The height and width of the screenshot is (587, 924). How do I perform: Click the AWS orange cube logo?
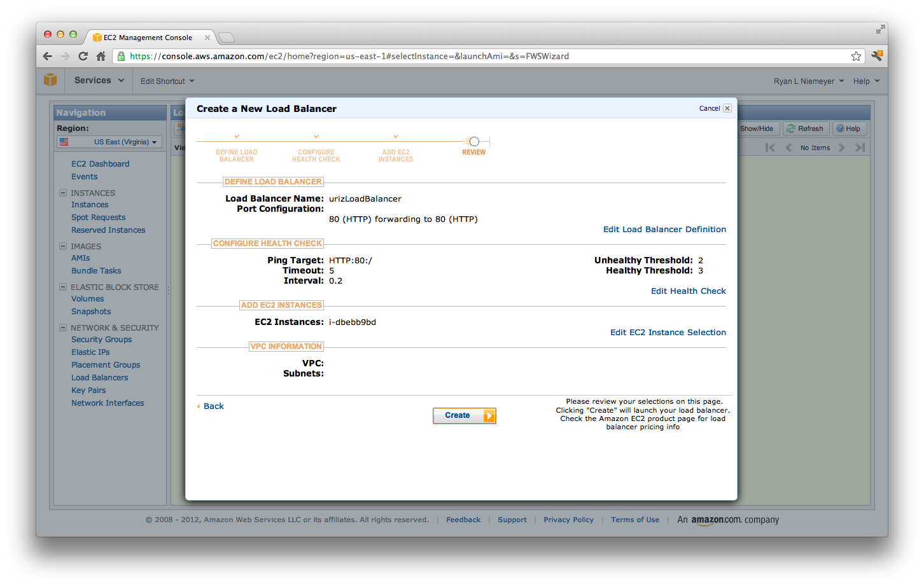click(50, 80)
